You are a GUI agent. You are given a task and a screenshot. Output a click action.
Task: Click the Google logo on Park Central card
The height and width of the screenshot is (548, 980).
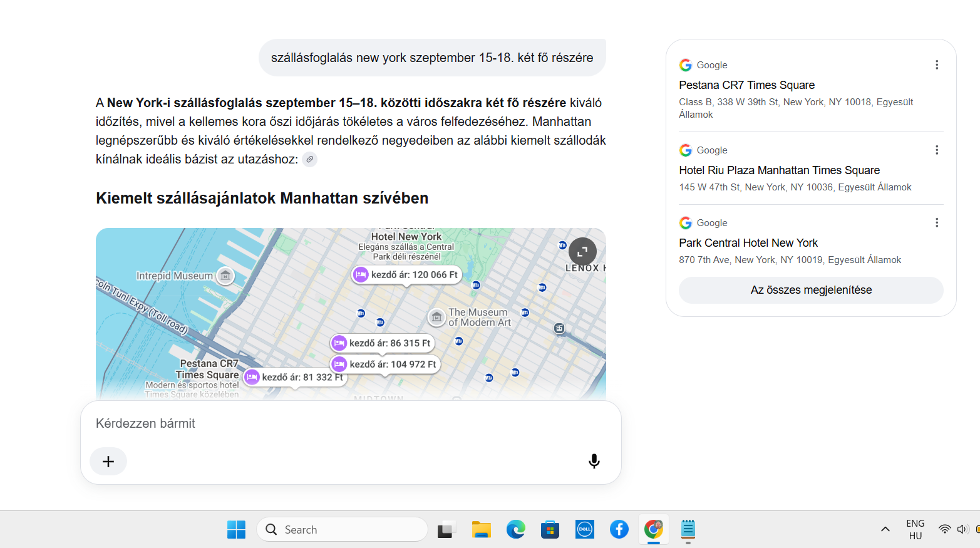686,223
